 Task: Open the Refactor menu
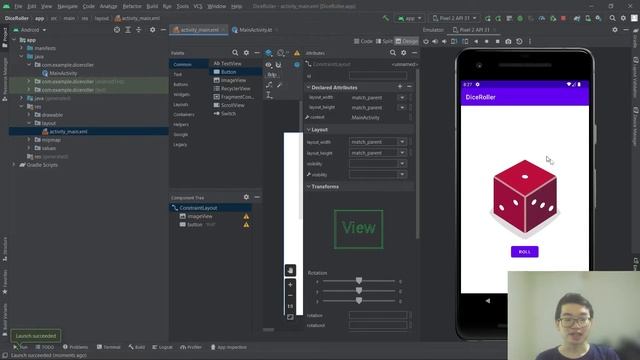(132, 7)
